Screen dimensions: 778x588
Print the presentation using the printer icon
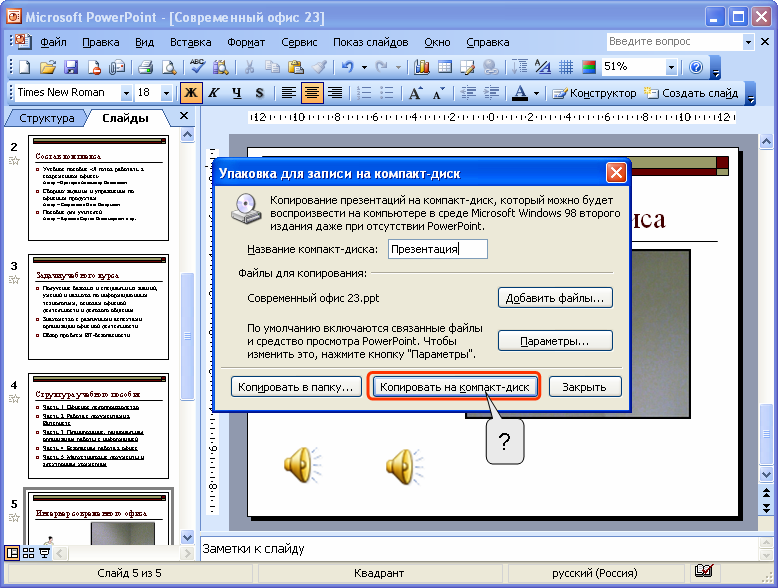[x=145, y=67]
